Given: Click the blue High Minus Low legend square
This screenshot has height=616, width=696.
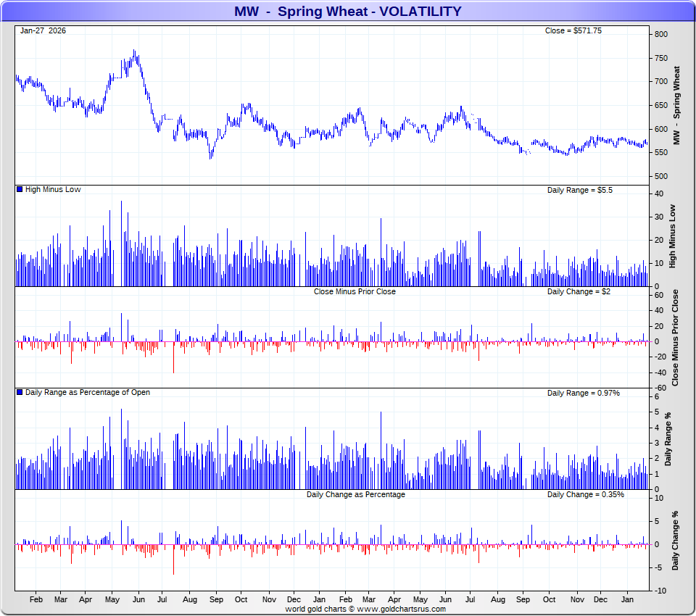Looking at the screenshot, I should pos(20,189).
